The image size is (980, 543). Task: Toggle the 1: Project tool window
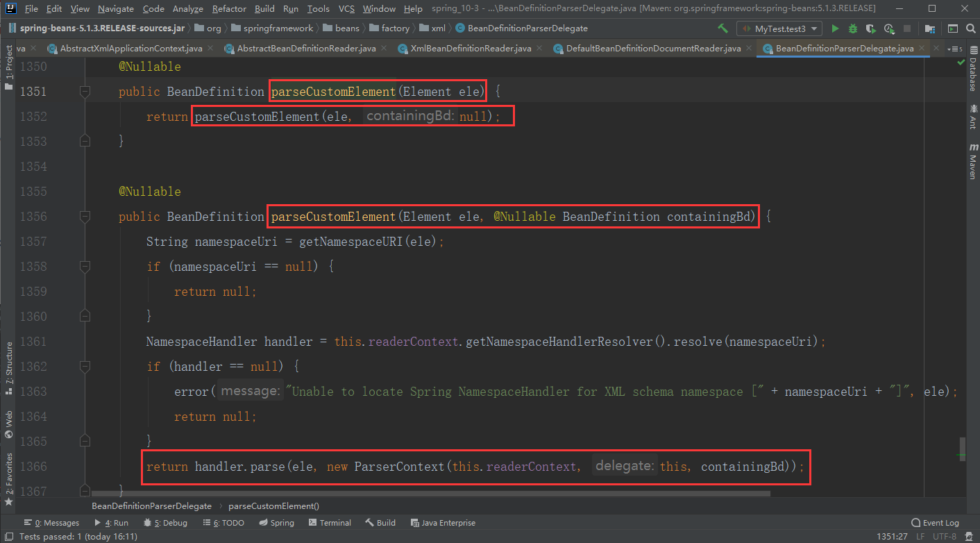pos(8,68)
